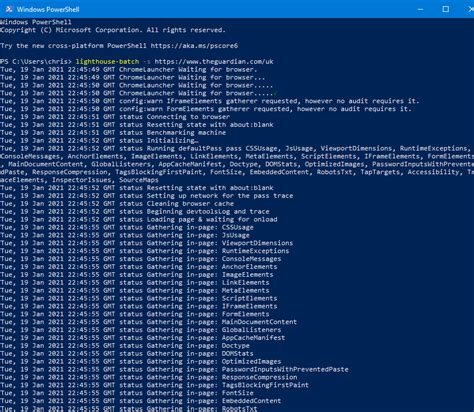Screen dimensions: 474x412
Task: Click the 'config:warn FormElements gatherer' line
Action: 206,109
